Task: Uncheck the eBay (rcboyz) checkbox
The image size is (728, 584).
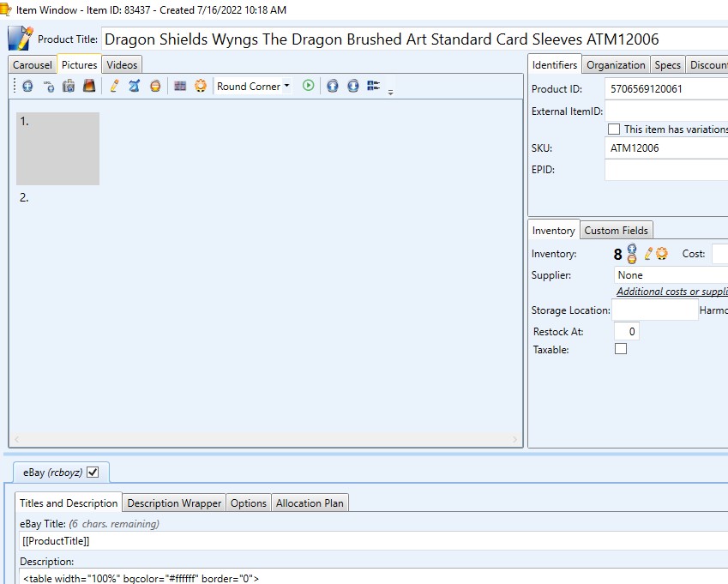Action: pos(93,472)
